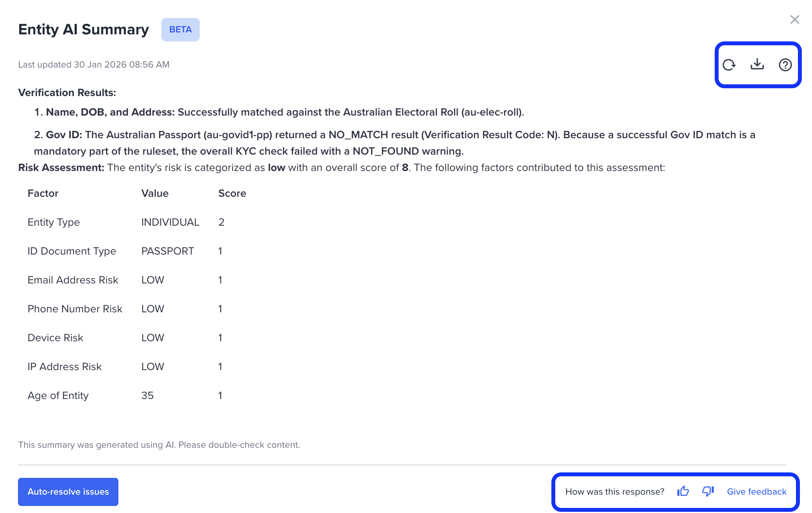812x513 pixels.
Task: Select the Score column header
Action: coord(232,193)
